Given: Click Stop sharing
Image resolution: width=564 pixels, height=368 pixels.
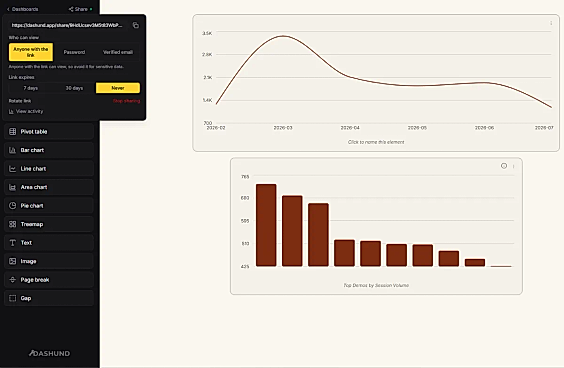Looking at the screenshot, I should (x=126, y=101).
